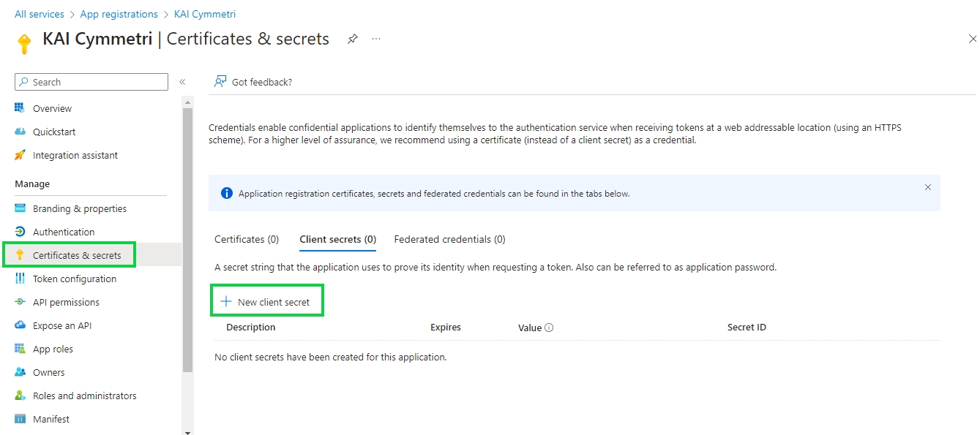Screen dimensions: 980x435
Task: Collapse the sidebar navigation menu
Action: [182, 82]
